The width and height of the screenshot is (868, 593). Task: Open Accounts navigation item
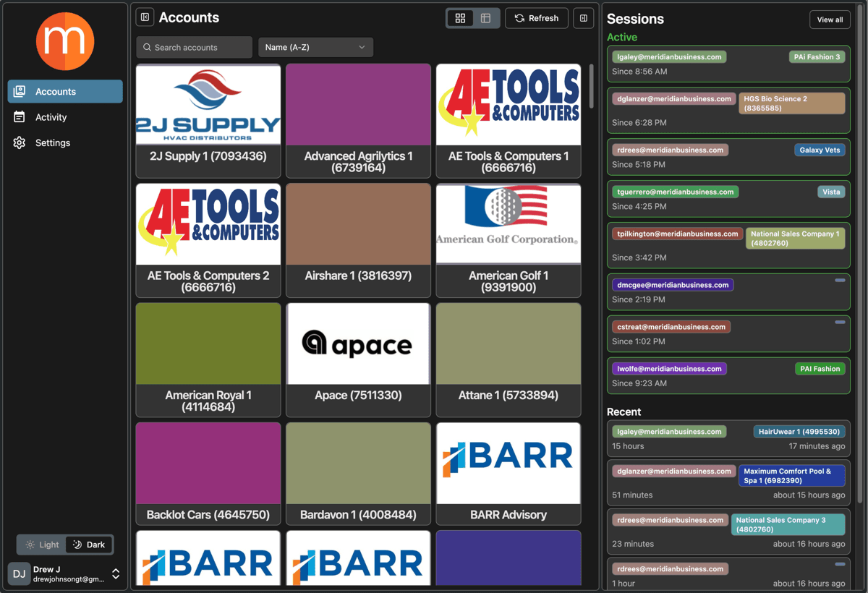[65, 91]
